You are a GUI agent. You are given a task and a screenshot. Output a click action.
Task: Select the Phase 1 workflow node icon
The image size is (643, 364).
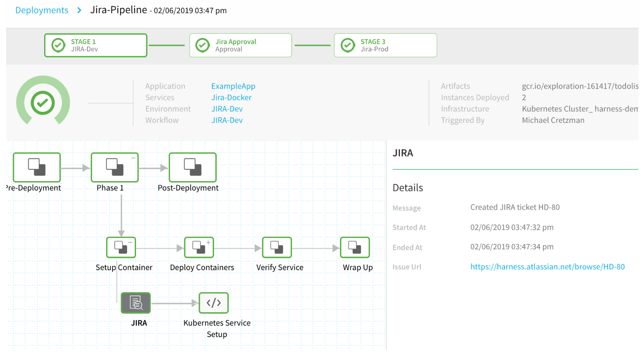click(115, 167)
